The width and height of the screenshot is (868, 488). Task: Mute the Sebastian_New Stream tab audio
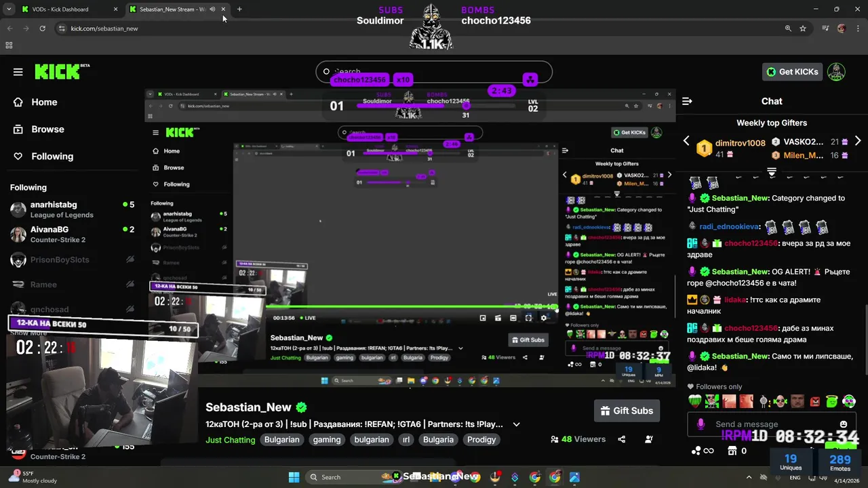coord(212,9)
